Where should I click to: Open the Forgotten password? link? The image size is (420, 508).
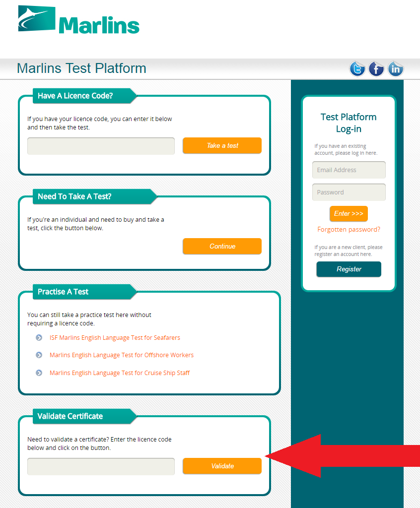tap(349, 229)
